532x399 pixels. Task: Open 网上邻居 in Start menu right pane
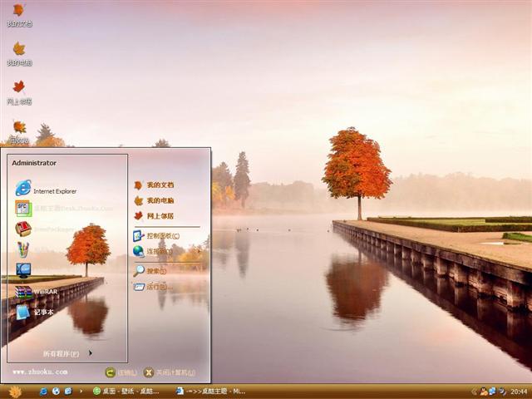tap(154, 216)
